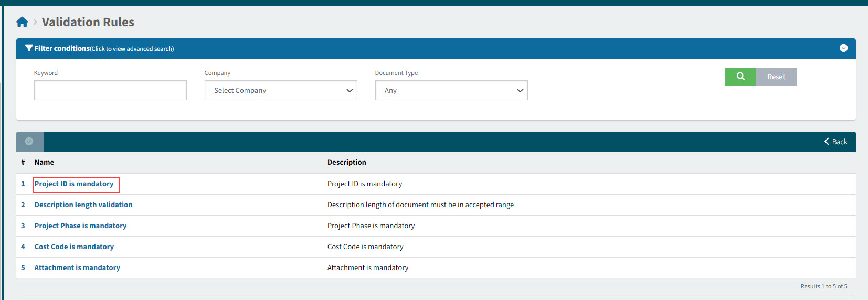This screenshot has height=300, width=868.
Task: Open Cost Code is mandatory rule
Action: [74, 247]
